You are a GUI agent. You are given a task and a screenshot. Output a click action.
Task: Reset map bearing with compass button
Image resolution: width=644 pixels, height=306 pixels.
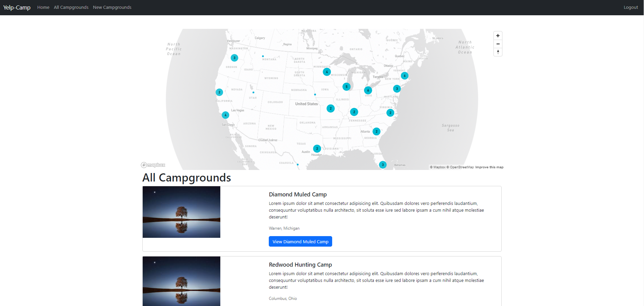pyautogui.click(x=498, y=52)
